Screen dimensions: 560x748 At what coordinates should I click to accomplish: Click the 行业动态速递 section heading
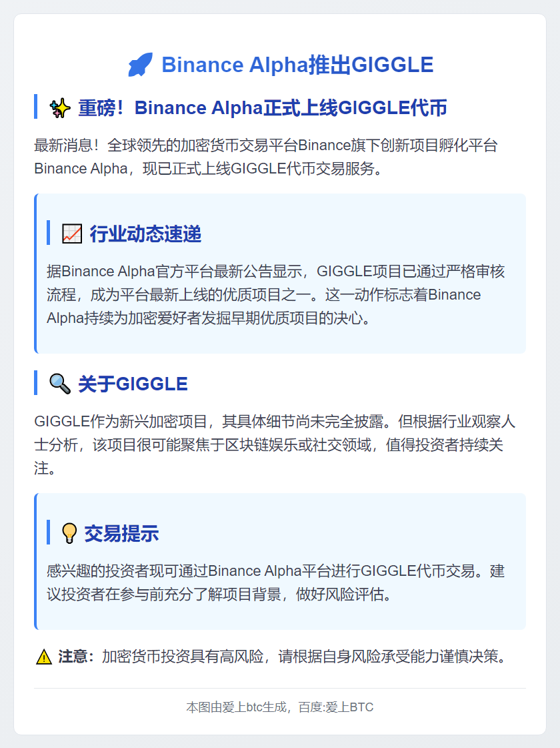click(145, 234)
